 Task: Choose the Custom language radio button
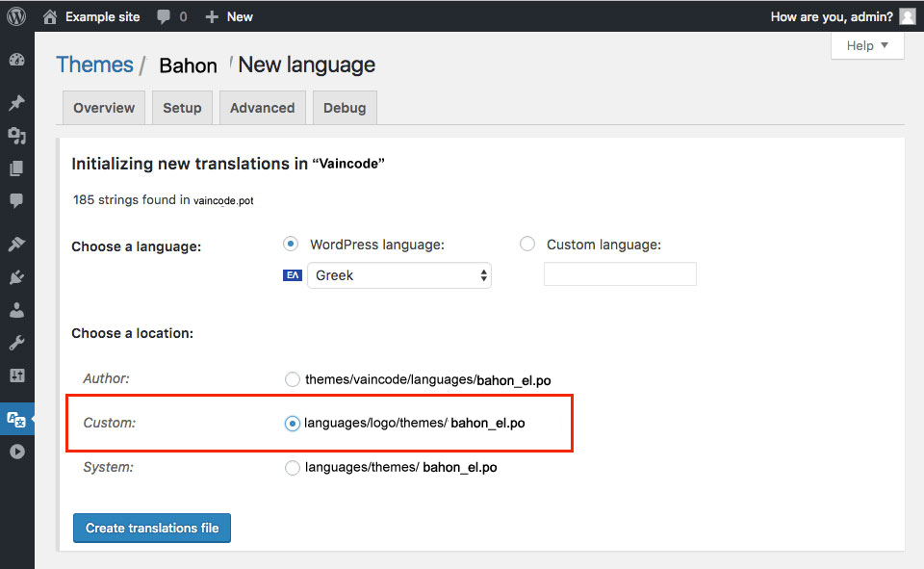tap(527, 245)
